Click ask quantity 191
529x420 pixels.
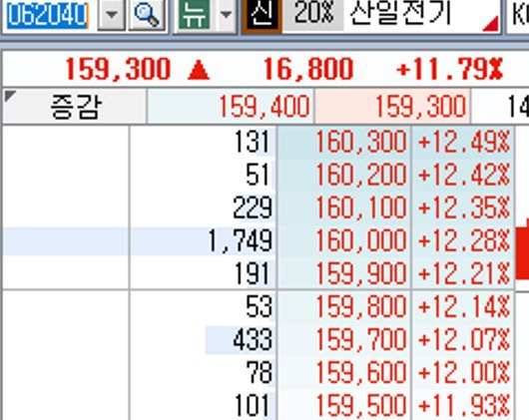(x=252, y=273)
